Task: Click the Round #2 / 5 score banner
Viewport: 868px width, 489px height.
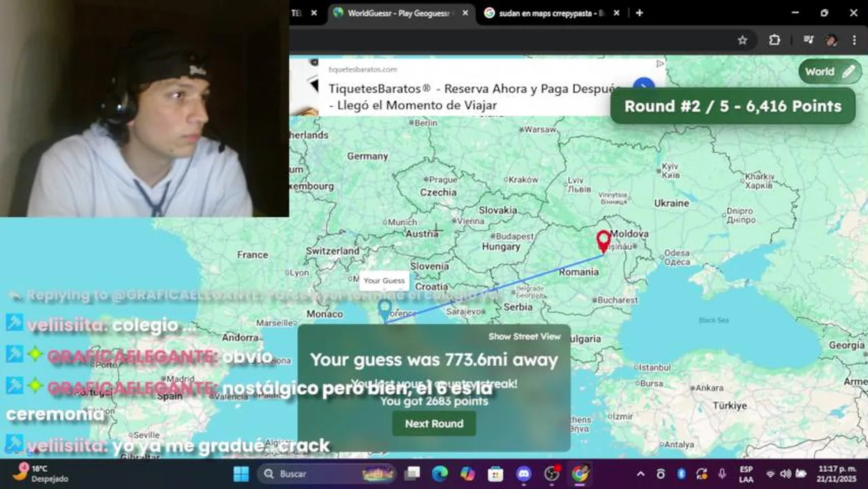Action: 733,107
